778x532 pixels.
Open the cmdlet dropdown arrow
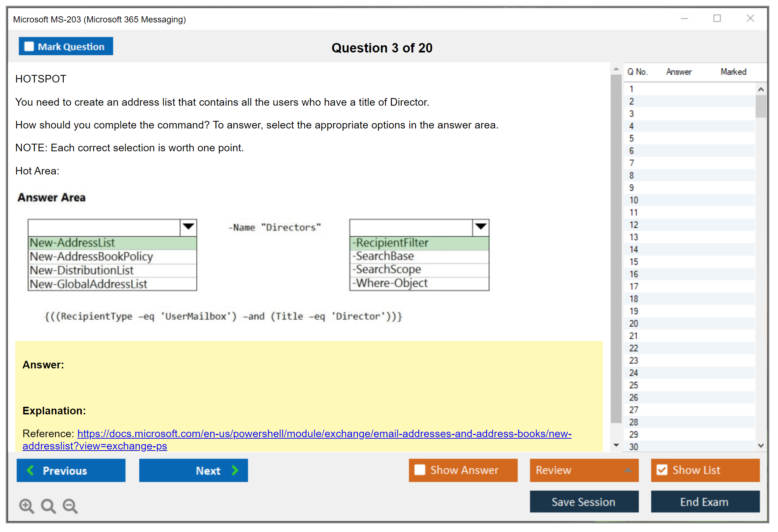(x=188, y=227)
